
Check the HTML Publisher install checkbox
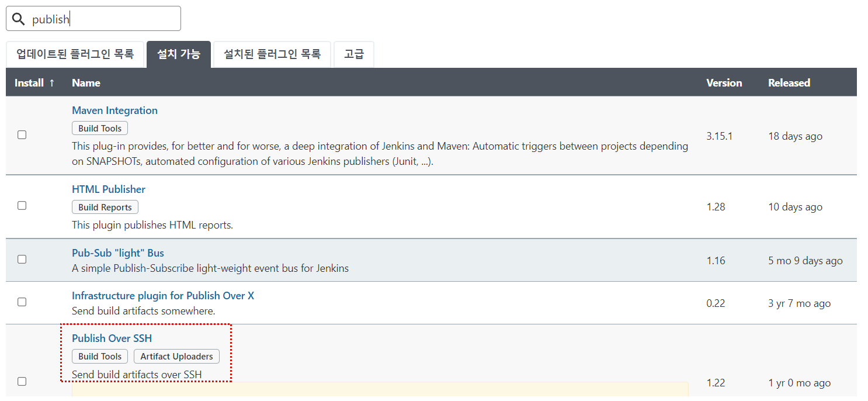point(22,205)
